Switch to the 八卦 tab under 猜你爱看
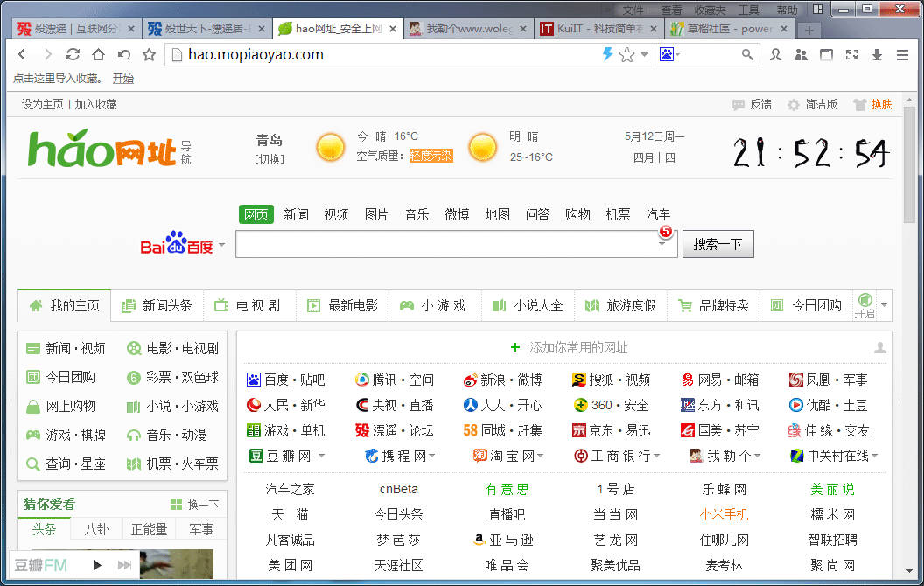Image resolution: width=924 pixels, height=586 pixels. click(96, 529)
